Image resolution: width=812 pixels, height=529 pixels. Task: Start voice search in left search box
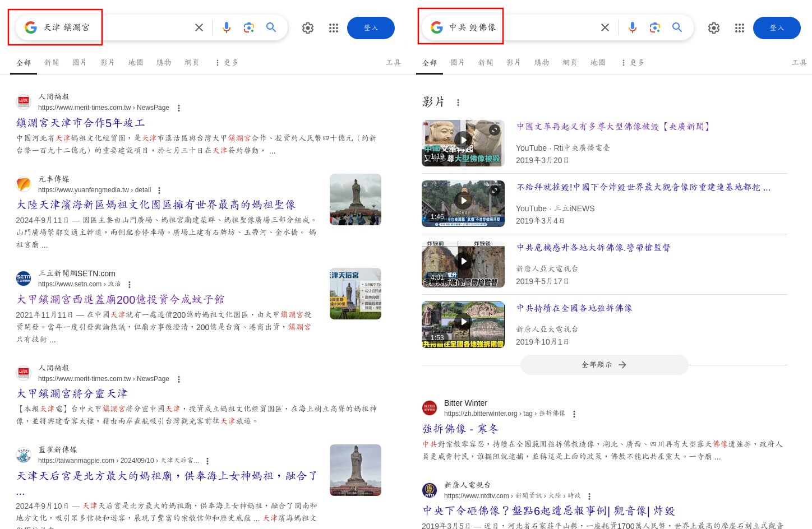click(x=227, y=27)
